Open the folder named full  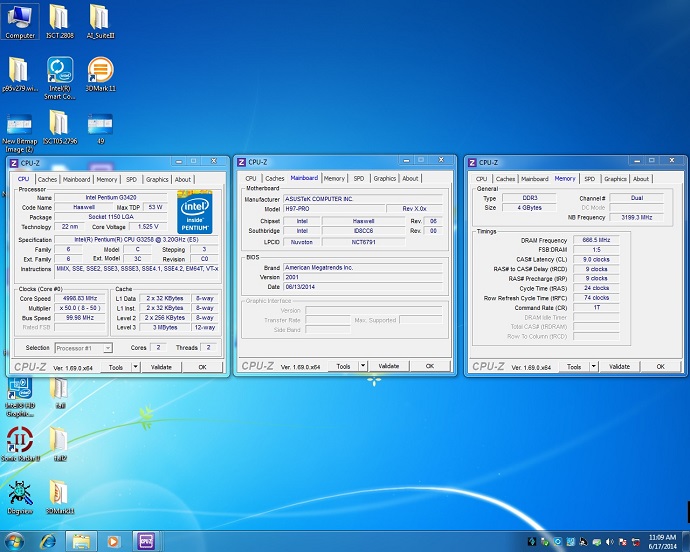(60, 393)
